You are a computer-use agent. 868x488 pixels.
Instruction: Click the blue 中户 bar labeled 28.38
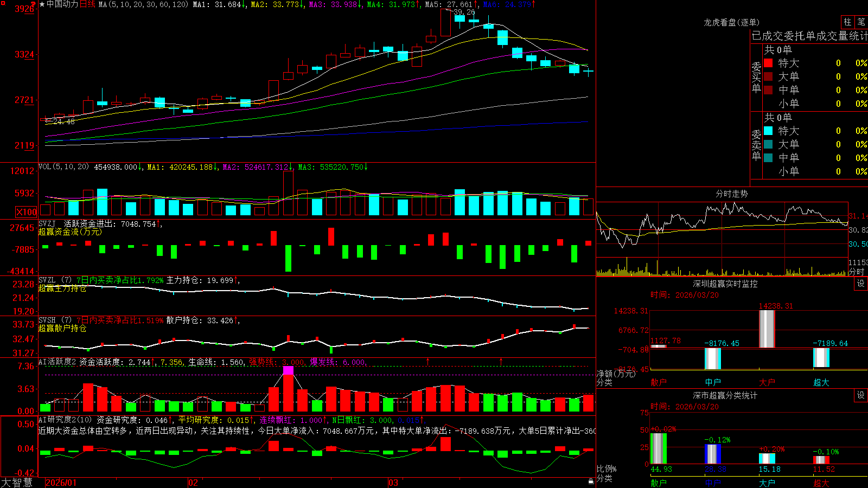[712, 454]
